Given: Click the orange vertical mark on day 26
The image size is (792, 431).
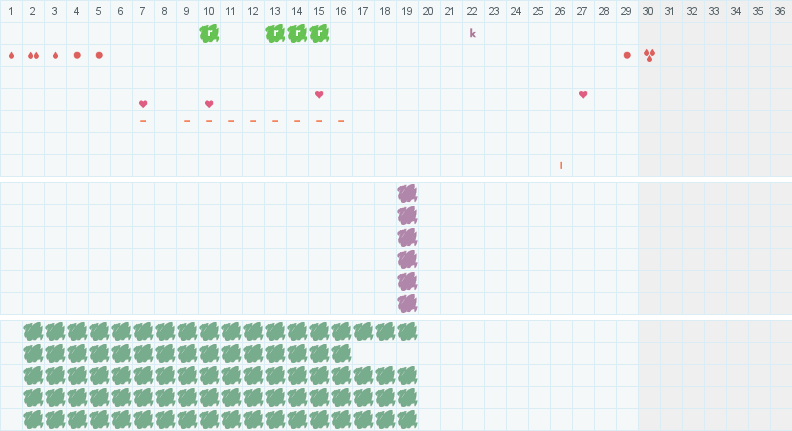Looking at the screenshot, I should coord(561,165).
